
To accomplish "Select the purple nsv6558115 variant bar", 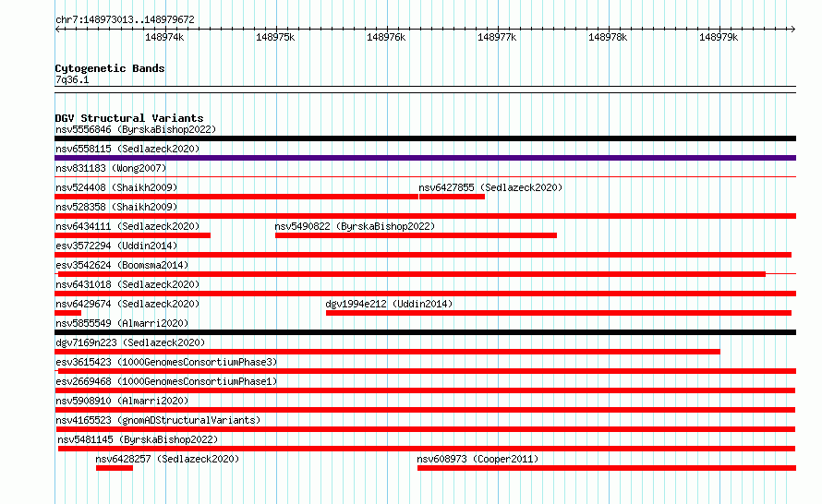I will [425, 158].
